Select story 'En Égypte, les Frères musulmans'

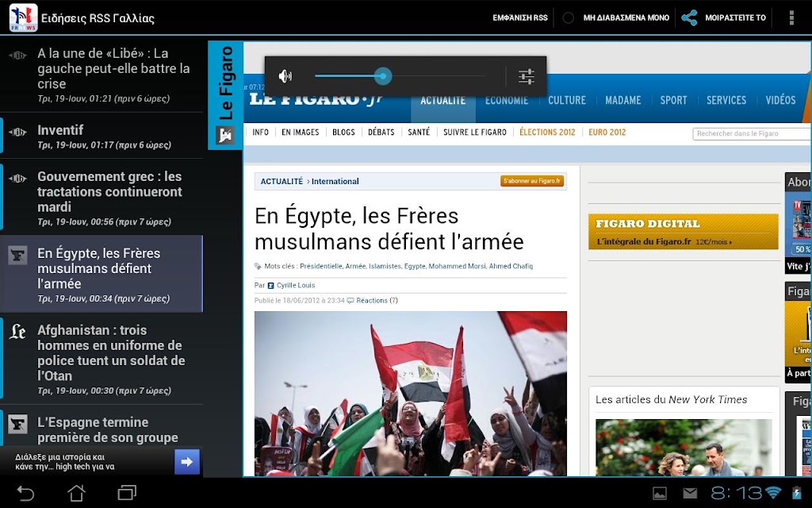101,274
